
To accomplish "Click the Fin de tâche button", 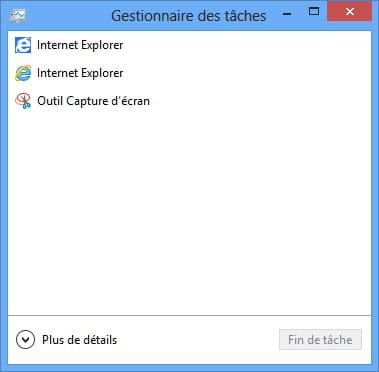I will (320, 340).
